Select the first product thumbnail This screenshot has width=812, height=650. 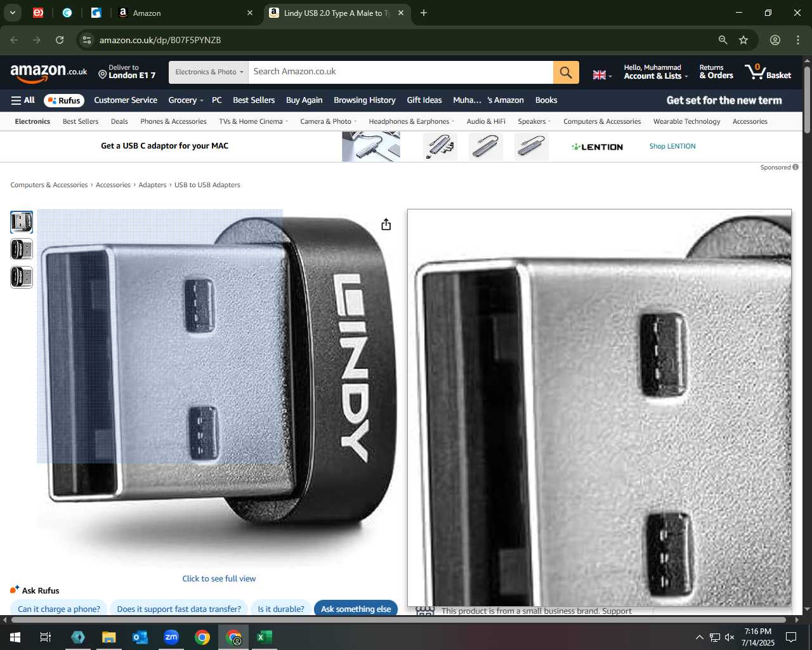pos(22,222)
